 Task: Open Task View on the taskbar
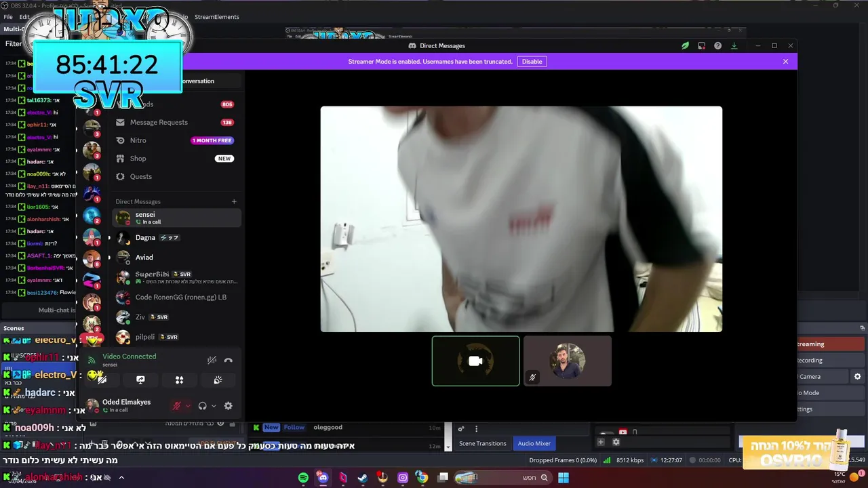coord(443,478)
